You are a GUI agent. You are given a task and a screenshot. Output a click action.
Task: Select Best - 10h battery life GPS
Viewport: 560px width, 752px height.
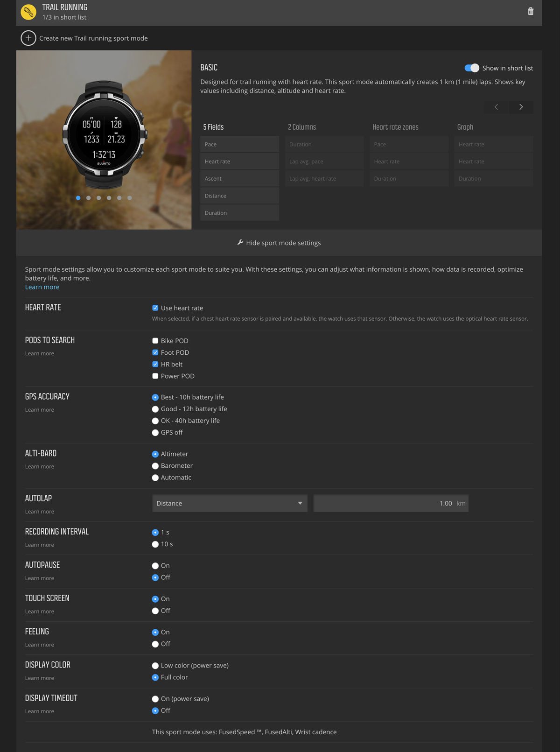pos(155,397)
